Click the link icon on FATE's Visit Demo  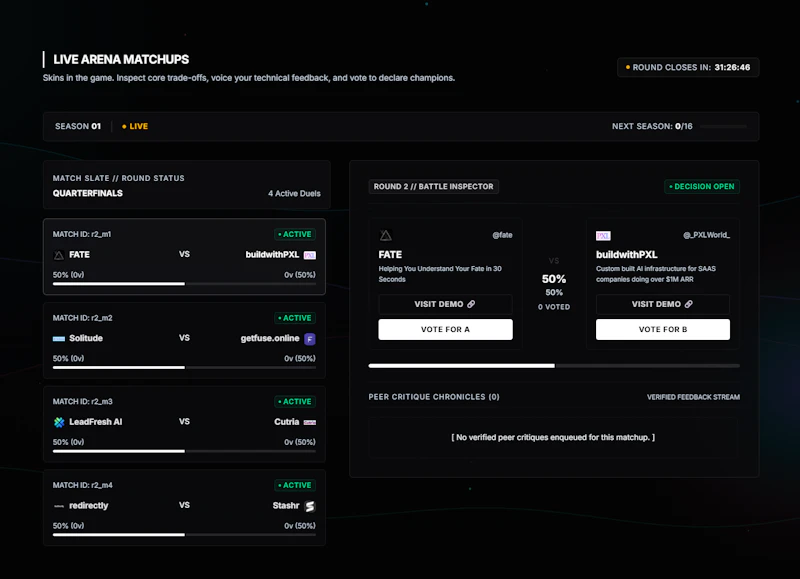[x=471, y=304]
